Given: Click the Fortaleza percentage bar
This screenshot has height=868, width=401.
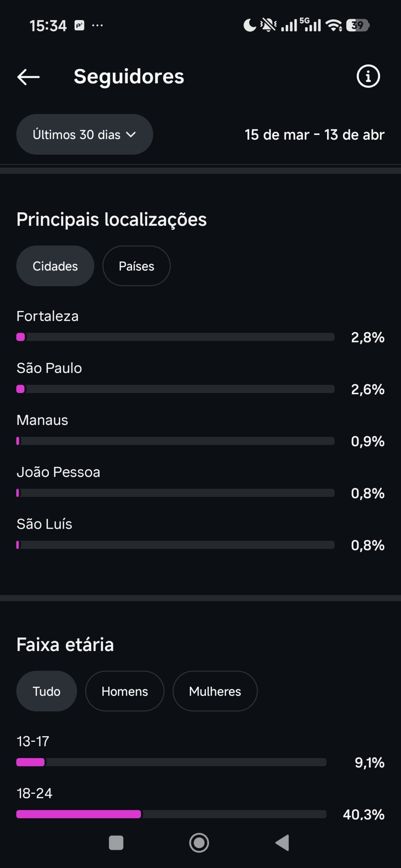Looking at the screenshot, I should (x=175, y=337).
